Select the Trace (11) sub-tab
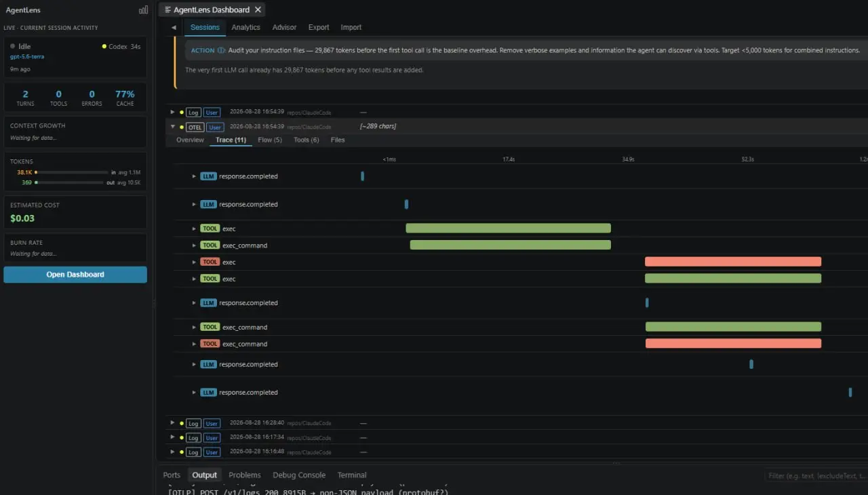The image size is (868, 495). 231,140
